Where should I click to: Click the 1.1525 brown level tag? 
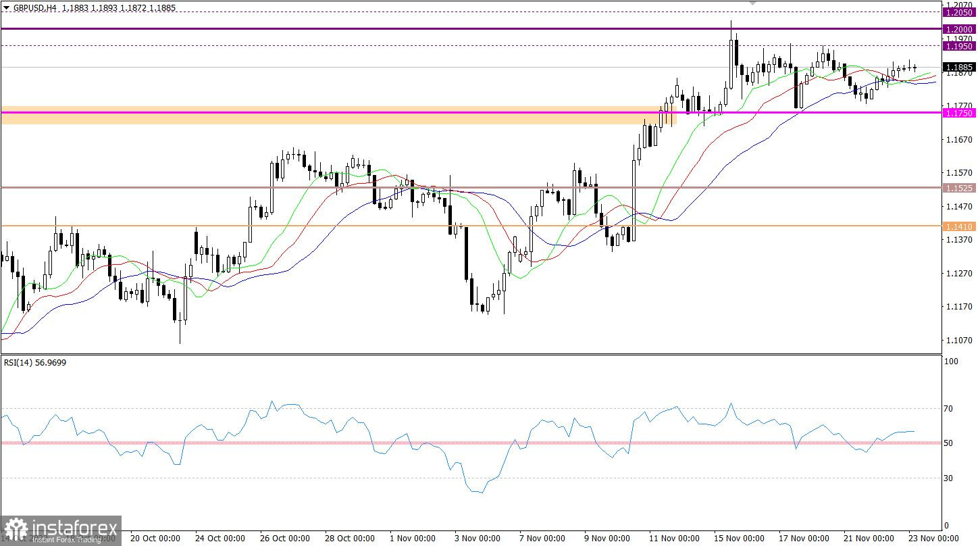(x=959, y=187)
